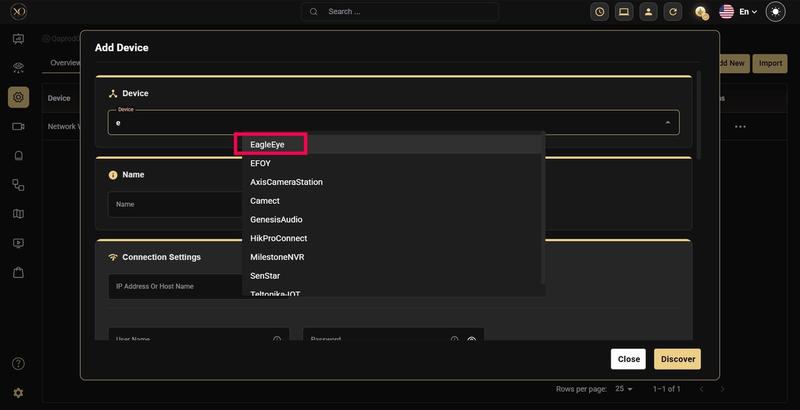Click the previous page chevron in pagination
Viewport: 800px width, 410px height.
click(x=702, y=389)
